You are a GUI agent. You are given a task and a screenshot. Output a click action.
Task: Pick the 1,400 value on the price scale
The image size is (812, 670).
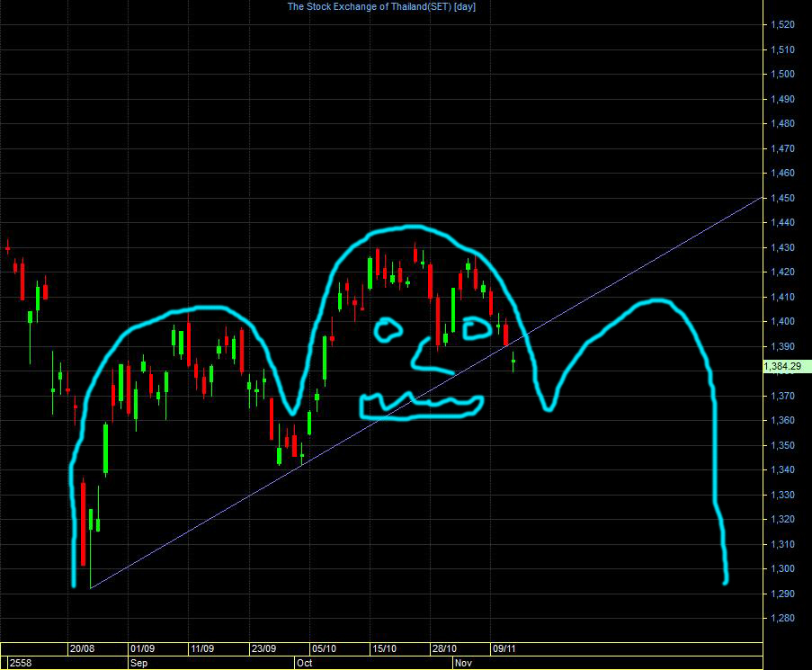click(782, 321)
